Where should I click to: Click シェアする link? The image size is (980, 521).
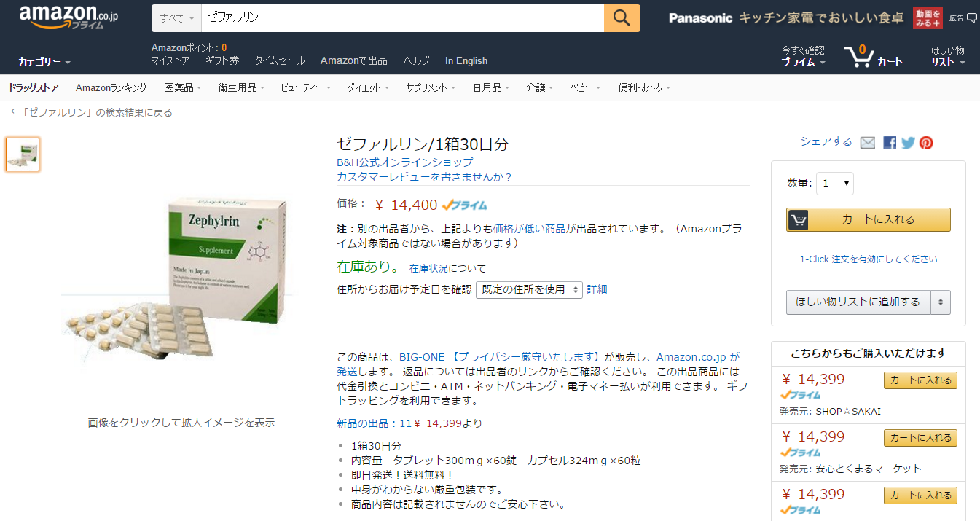826,142
